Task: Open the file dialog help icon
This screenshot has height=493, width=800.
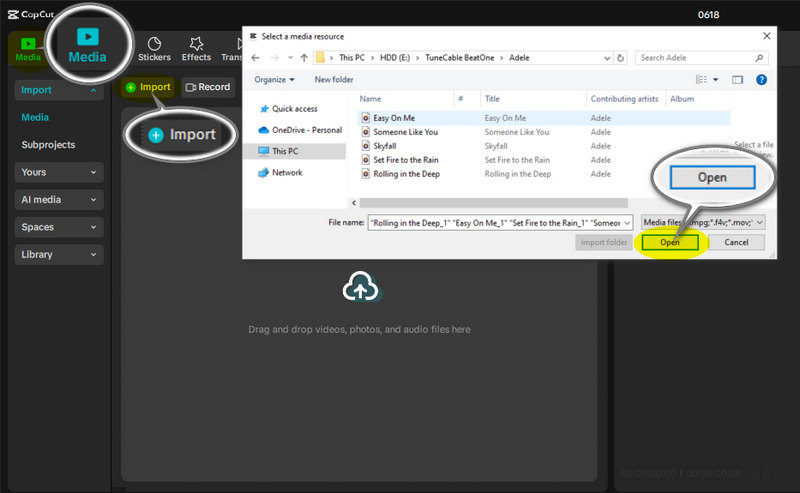Action: click(761, 80)
